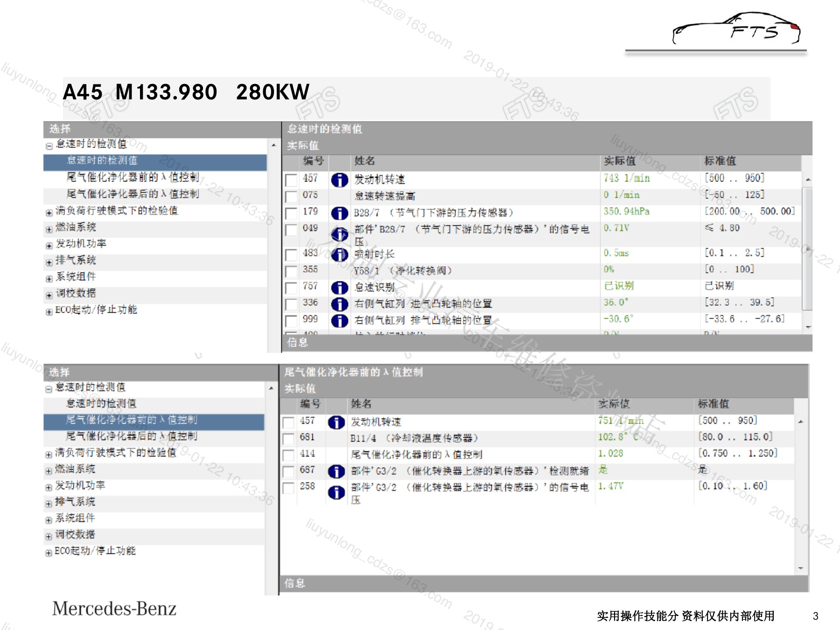The width and height of the screenshot is (840, 630).
Task: Tick checkbox for row 757 怠速识别
Action: coord(291,287)
